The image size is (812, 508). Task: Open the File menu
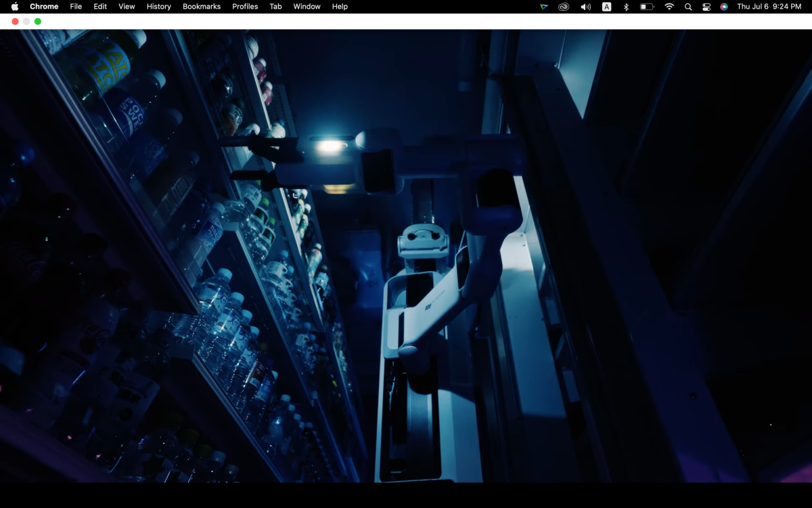point(76,7)
